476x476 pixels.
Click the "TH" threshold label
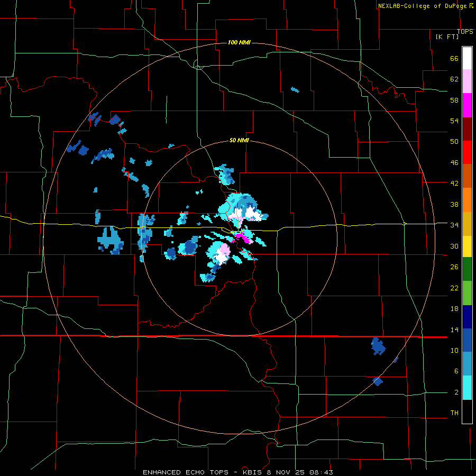pyautogui.click(x=454, y=413)
